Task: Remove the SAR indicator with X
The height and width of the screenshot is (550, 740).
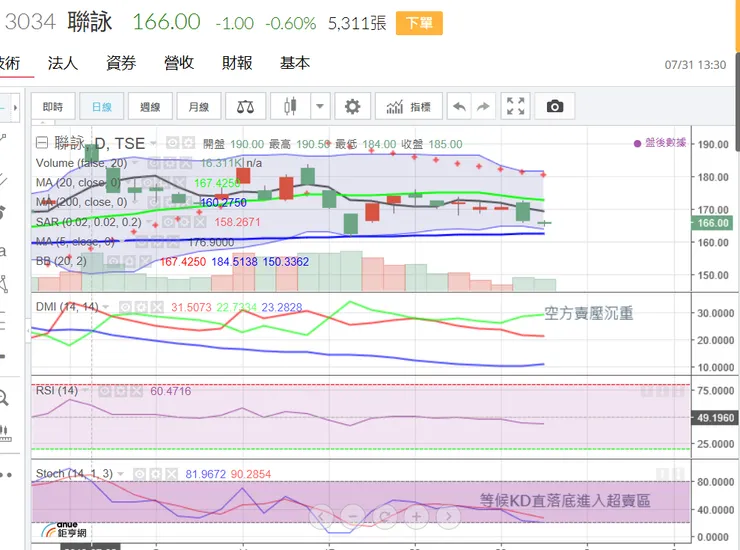Action: [200, 222]
